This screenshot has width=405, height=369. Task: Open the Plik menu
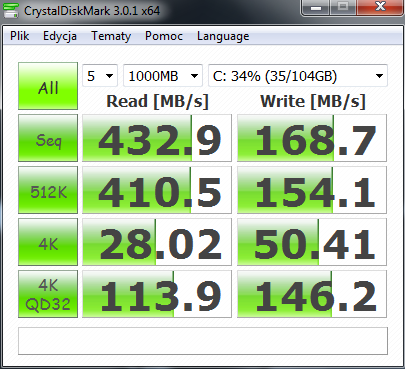click(x=19, y=36)
